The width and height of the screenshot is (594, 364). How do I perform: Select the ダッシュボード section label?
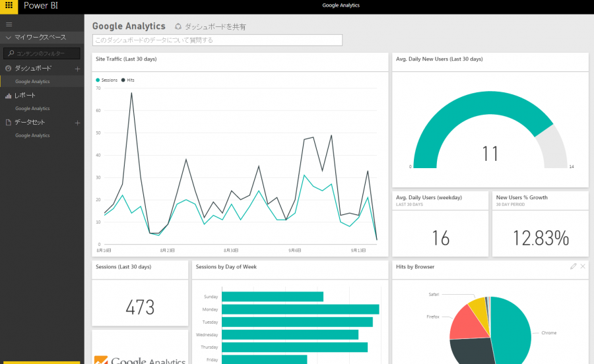click(33, 69)
